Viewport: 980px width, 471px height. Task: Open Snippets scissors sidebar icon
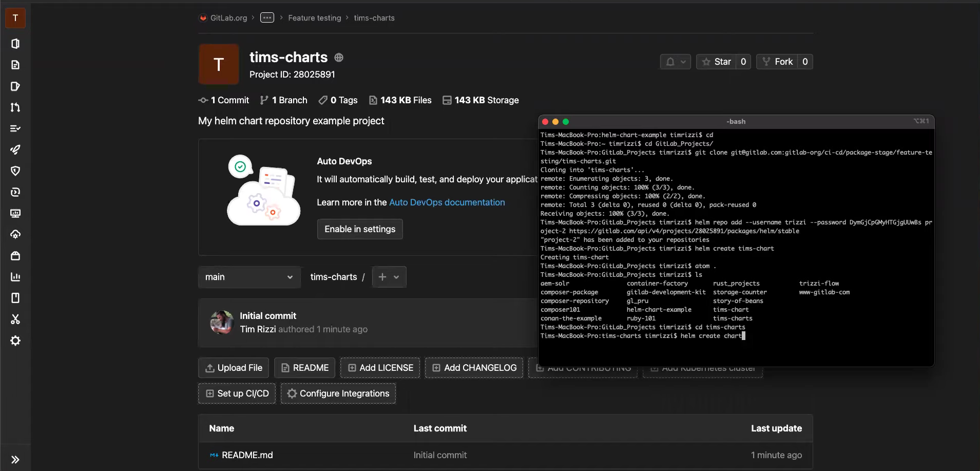coord(15,319)
